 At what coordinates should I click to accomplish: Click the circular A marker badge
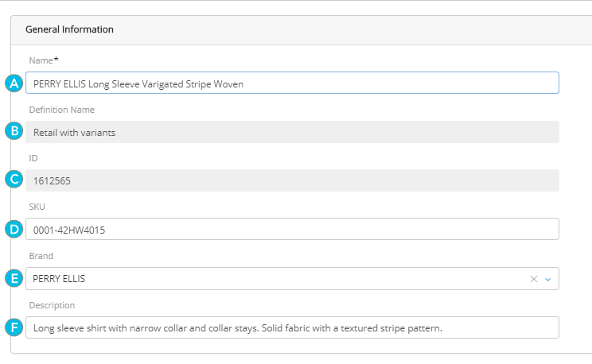pos(13,83)
